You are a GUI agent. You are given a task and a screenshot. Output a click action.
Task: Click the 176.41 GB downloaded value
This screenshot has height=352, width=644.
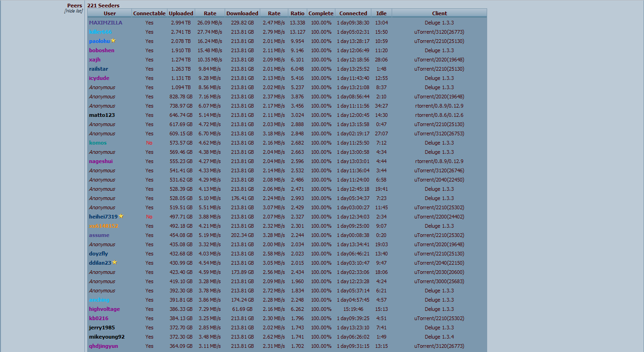(x=242, y=198)
